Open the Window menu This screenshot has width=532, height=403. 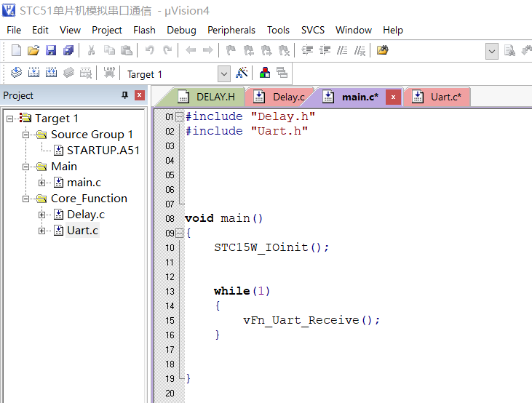point(354,31)
